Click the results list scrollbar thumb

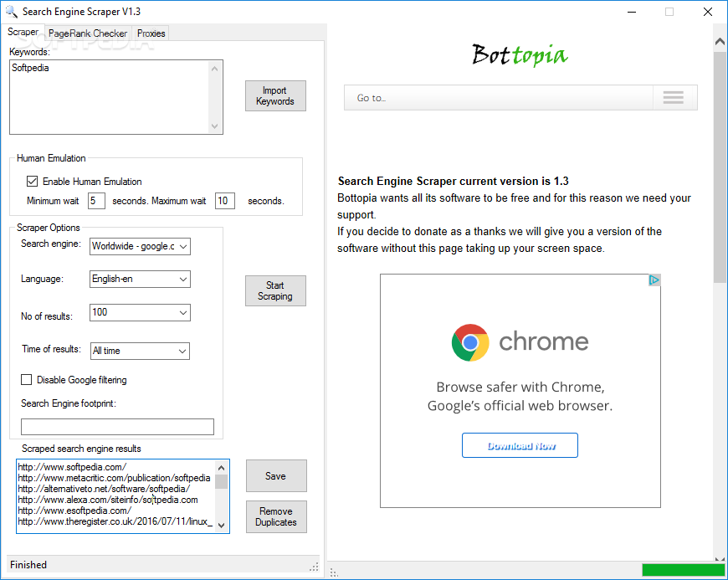pyautogui.click(x=222, y=481)
